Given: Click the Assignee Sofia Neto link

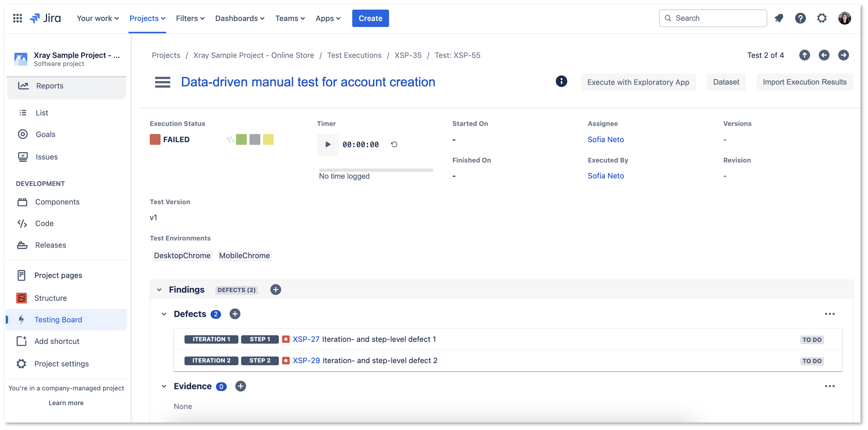Looking at the screenshot, I should coord(606,140).
